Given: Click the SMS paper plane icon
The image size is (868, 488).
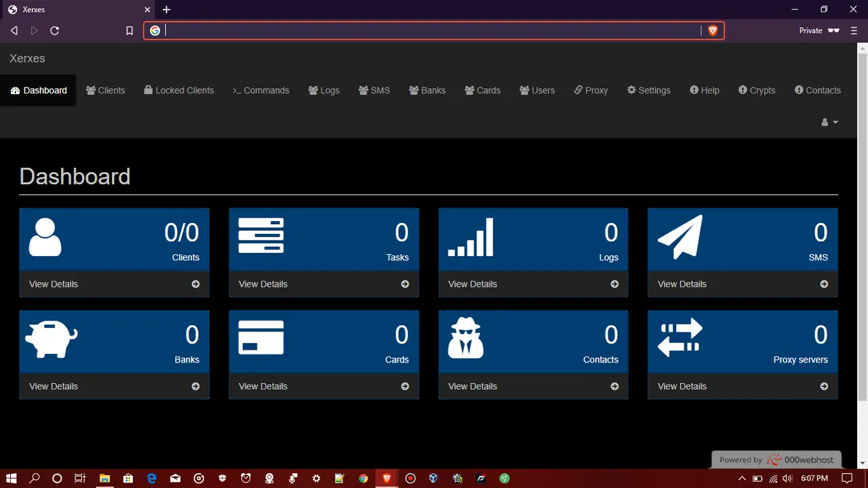Looking at the screenshot, I should pos(680,237).
